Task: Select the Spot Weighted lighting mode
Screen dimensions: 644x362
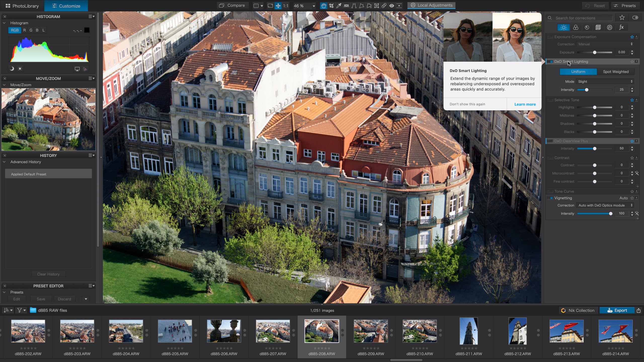Action: coord(615,72)
